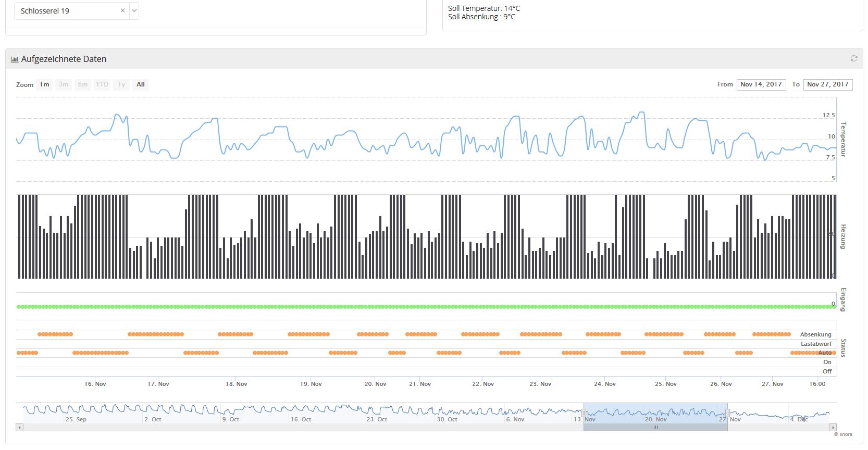Click the Status axis title
Image resolution: width=868 pixels, height=450 pixels.
(844, 347)
